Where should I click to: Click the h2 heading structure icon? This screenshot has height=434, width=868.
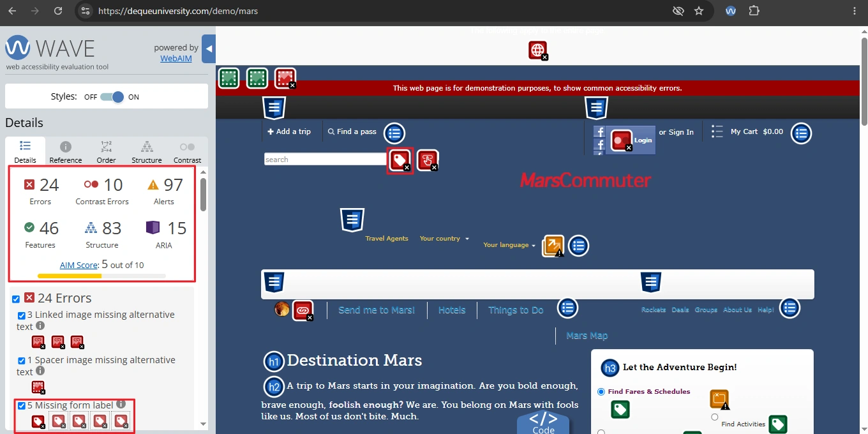pos(274,387)
